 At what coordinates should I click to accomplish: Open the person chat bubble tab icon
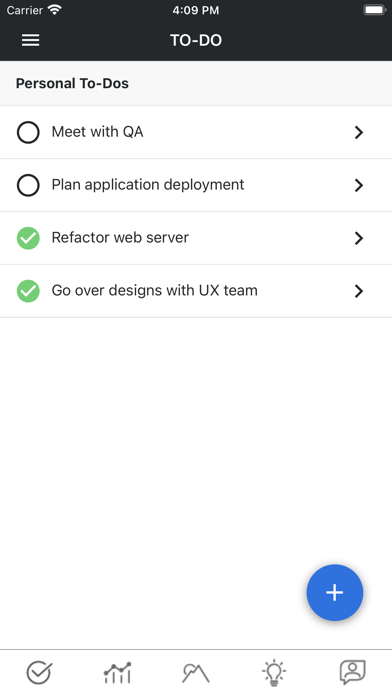coord(352,672)
